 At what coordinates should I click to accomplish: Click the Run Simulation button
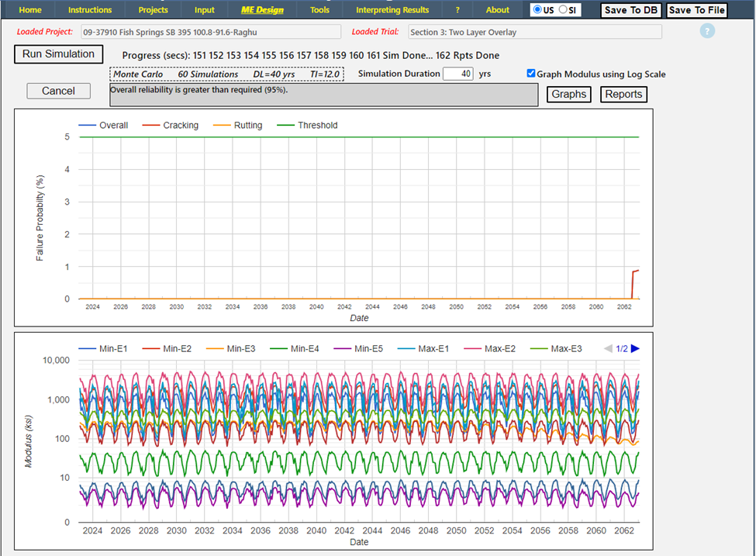(x=58, y=54)
